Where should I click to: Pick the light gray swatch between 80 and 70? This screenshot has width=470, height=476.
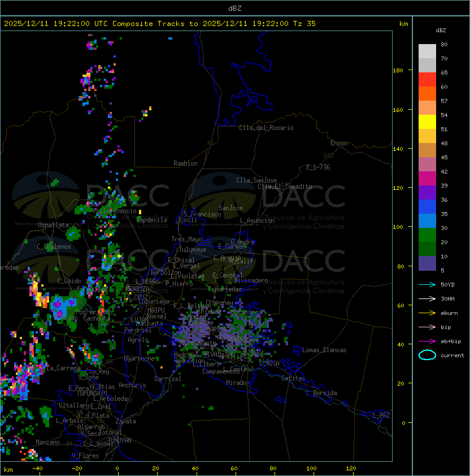[427, 51]
